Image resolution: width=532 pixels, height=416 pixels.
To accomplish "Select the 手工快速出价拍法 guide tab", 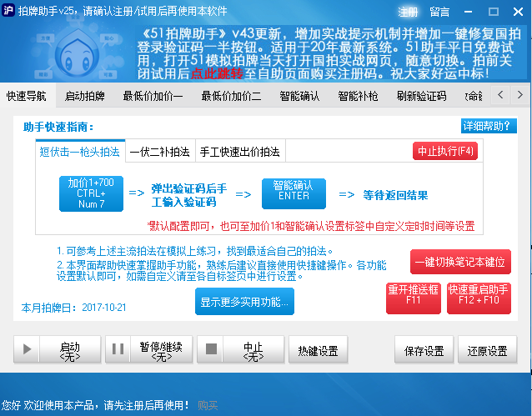I will 240,152.
